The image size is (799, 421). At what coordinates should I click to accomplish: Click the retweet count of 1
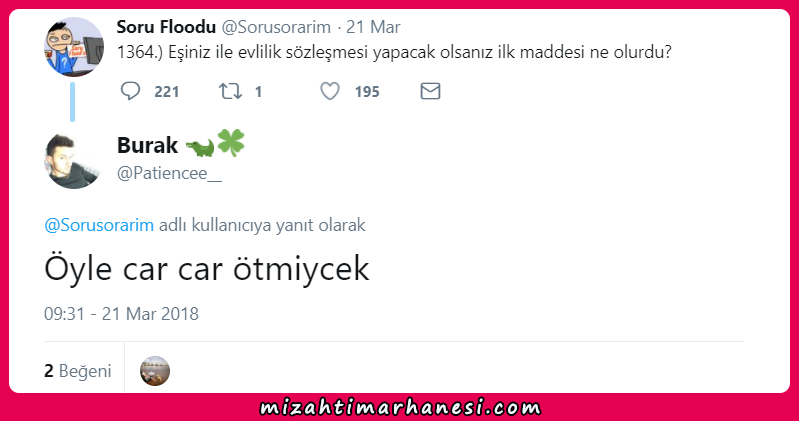258,92
